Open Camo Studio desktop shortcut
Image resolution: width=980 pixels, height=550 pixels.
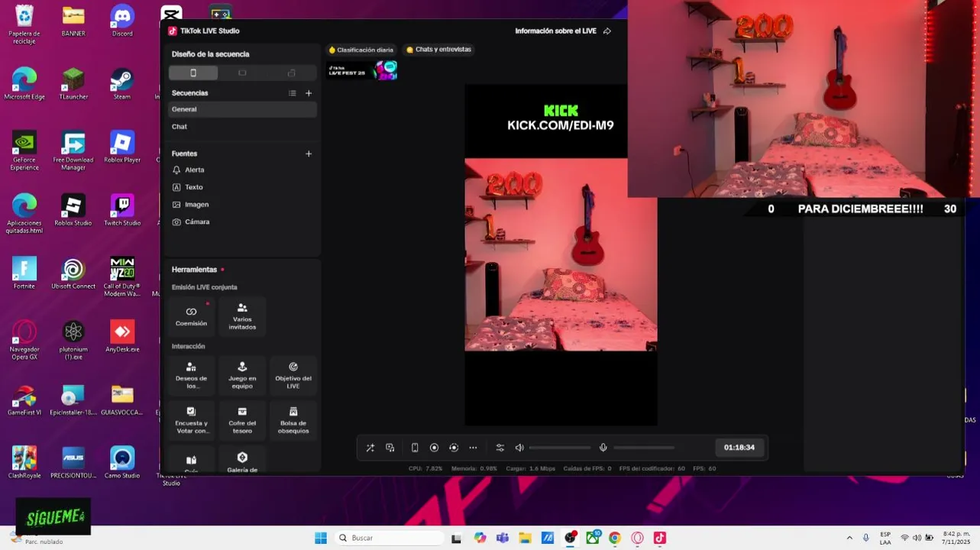[x=122, y=462]
